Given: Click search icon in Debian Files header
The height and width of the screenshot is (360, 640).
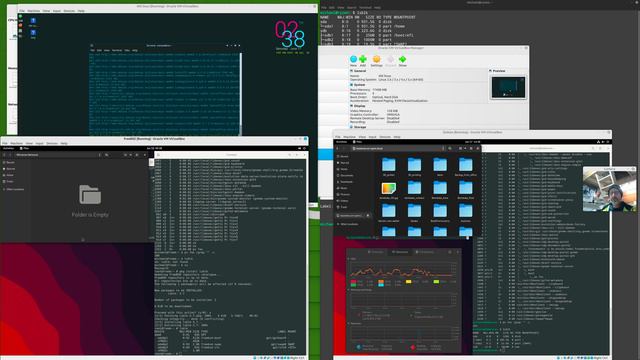Looking at the screenshot, I should tap(450, 148).
